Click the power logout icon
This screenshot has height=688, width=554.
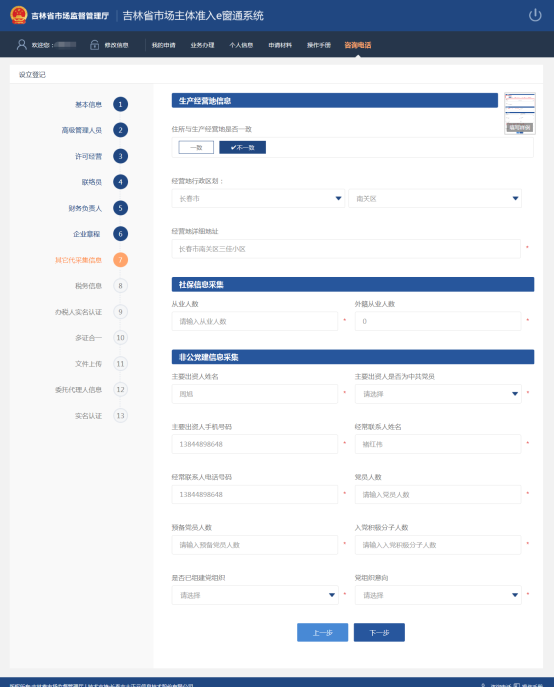[535, 15]
